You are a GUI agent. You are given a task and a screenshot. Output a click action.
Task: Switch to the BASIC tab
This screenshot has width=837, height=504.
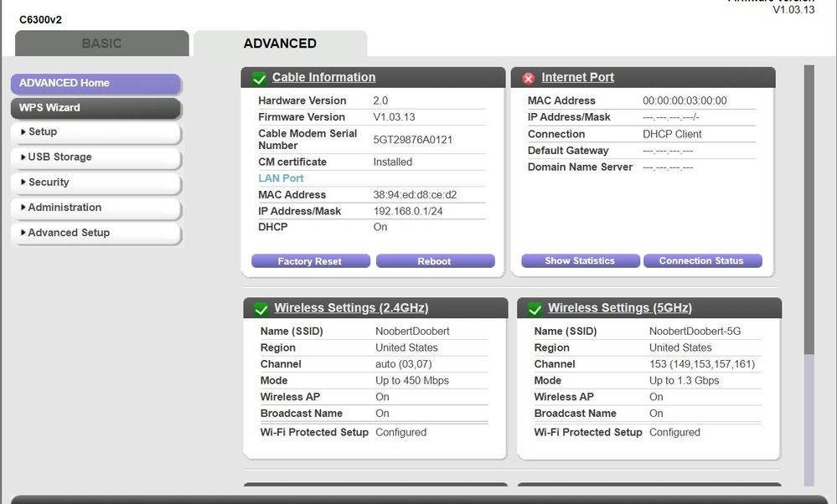coord(102,44)
